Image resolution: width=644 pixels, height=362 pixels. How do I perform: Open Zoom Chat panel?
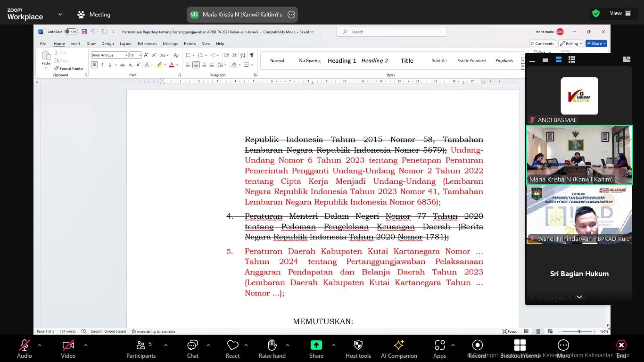tap(192, 349)
